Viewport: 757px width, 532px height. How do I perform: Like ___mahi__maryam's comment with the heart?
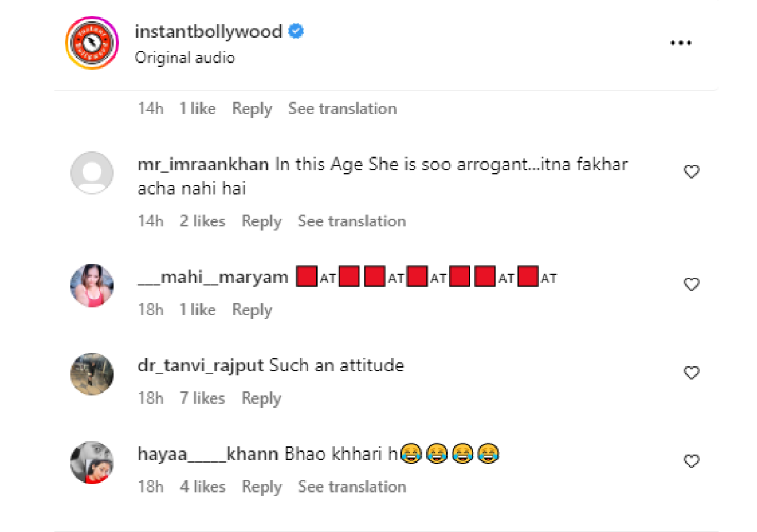691,284
